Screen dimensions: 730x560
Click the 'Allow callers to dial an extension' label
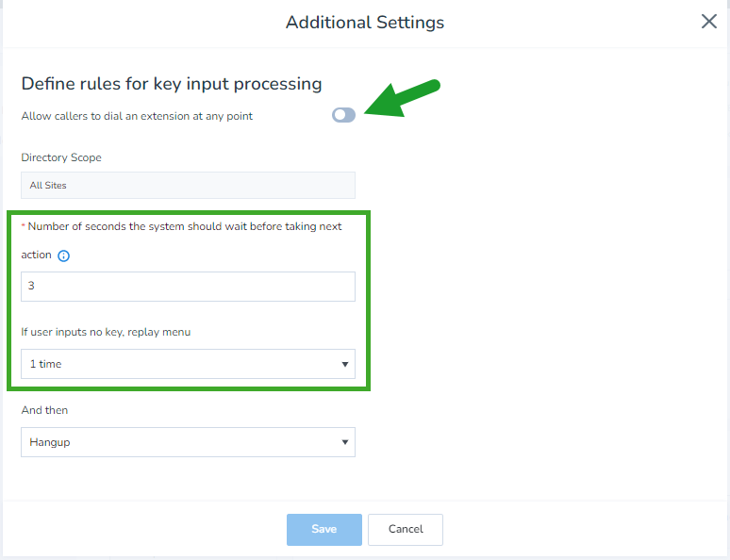(137, 116)
